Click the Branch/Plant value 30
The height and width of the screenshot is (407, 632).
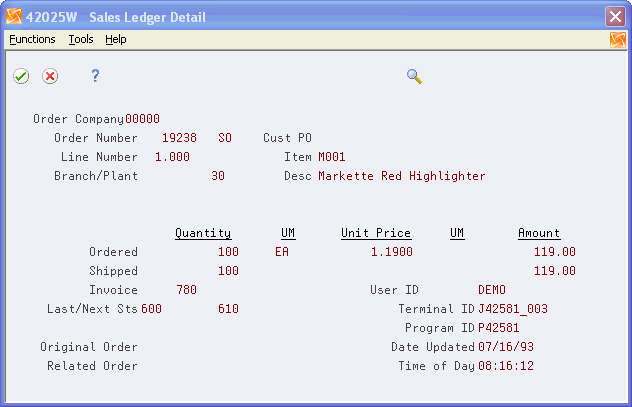click(x=218, y=176)
